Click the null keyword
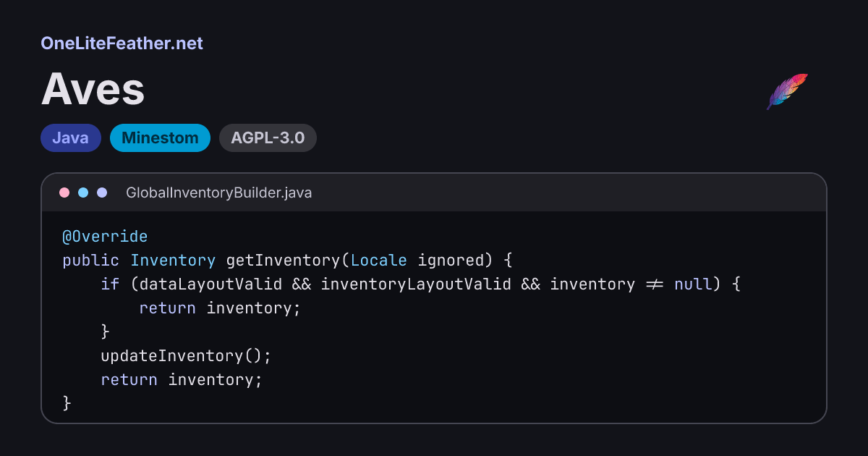 pyautogui.click(x=693, y=284)
